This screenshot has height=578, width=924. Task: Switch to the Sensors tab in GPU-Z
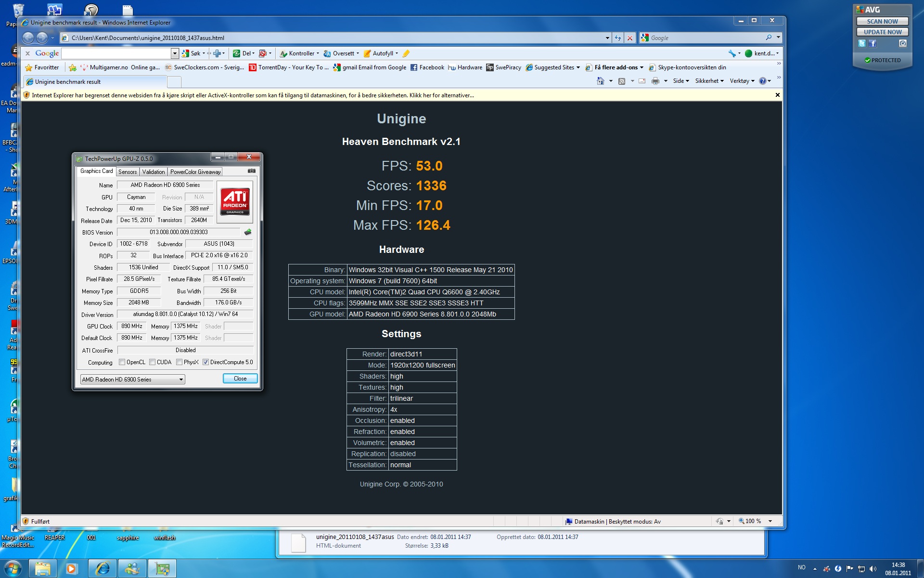point(128,172)
